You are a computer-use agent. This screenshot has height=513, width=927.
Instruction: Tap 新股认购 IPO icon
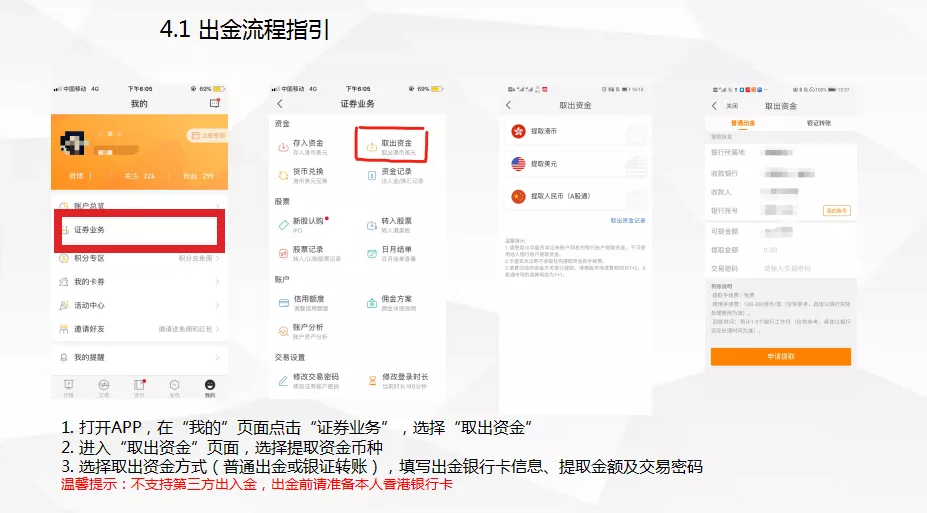(283, 225)
